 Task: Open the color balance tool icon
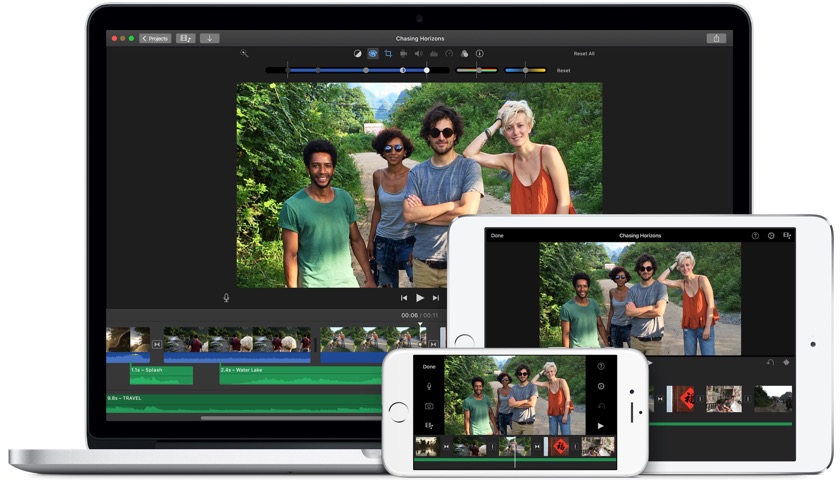tap(358, 53)
